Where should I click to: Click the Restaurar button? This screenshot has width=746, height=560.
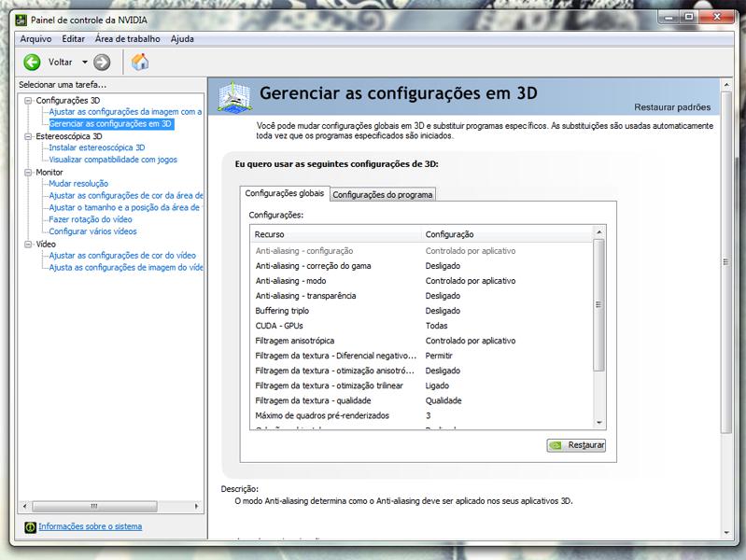576,445
